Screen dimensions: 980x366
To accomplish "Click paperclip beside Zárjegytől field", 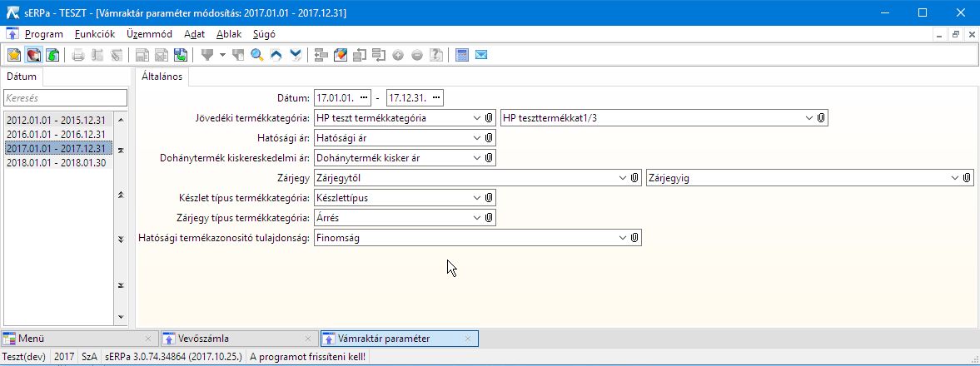I will (x=634, y=178).
